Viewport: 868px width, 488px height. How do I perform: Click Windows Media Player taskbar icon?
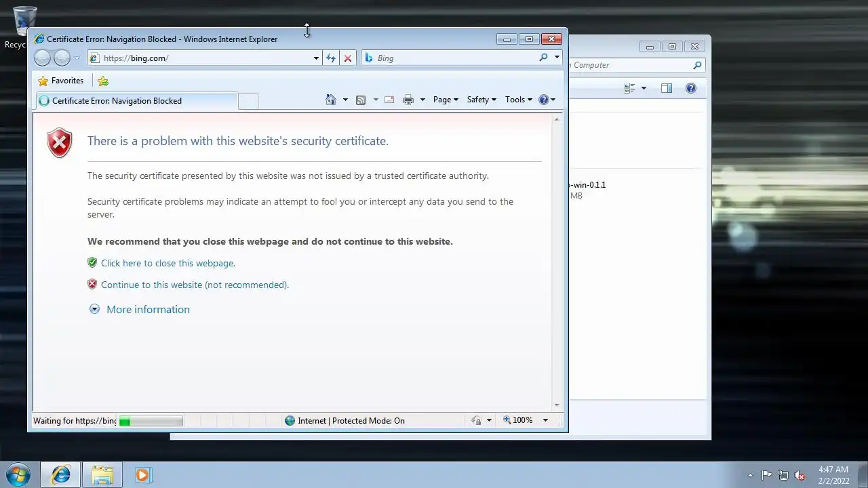142,475
